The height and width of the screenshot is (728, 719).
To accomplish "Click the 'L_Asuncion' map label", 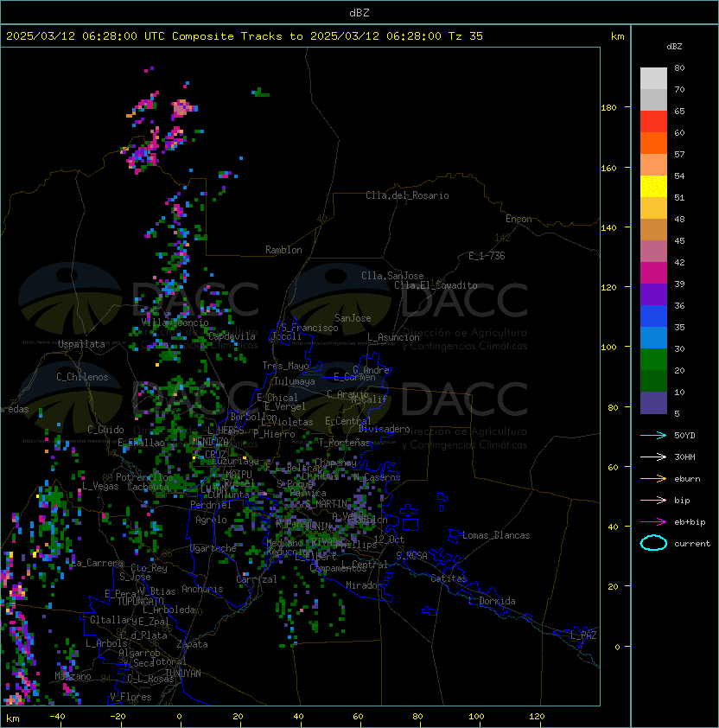I will click(x=393, y=337).
